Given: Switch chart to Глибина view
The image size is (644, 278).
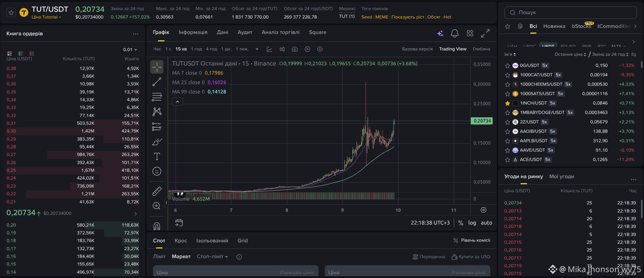Looking at the screenshot, I should point(481,49).
